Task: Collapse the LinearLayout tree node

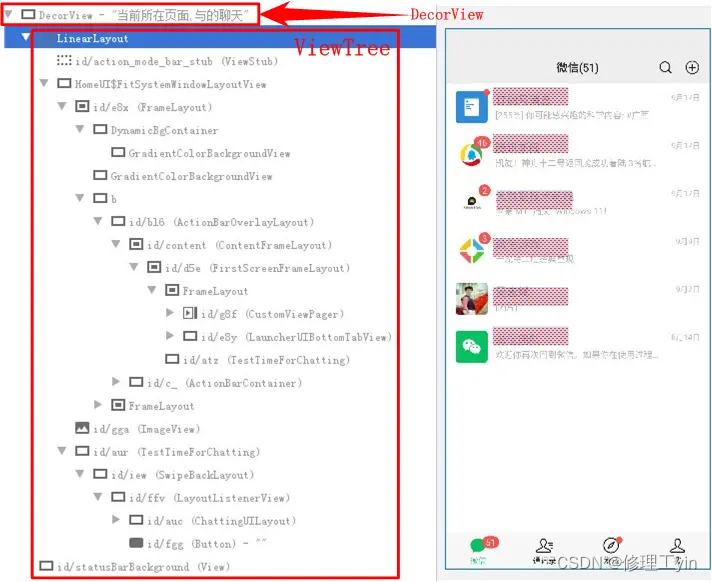Action: 26,37
